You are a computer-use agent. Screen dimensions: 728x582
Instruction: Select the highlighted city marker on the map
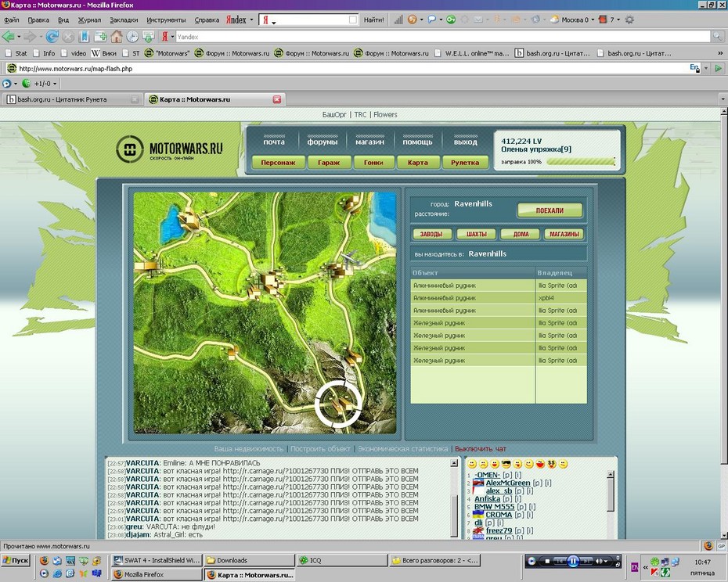[x=338, y=404]
